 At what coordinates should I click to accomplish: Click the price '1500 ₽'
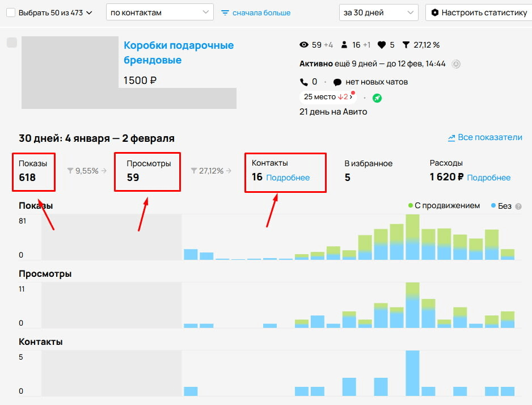click(x=140, y=81)
